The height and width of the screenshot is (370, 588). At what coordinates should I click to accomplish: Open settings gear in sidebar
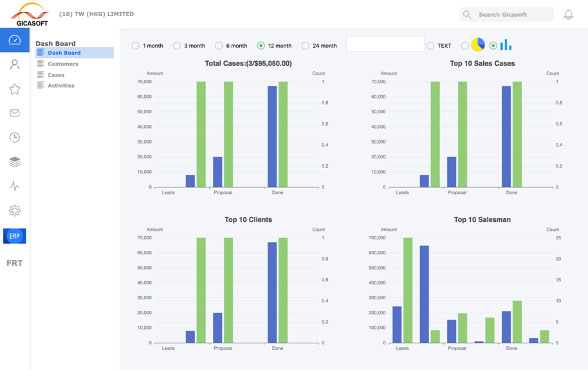pos(15,210)
